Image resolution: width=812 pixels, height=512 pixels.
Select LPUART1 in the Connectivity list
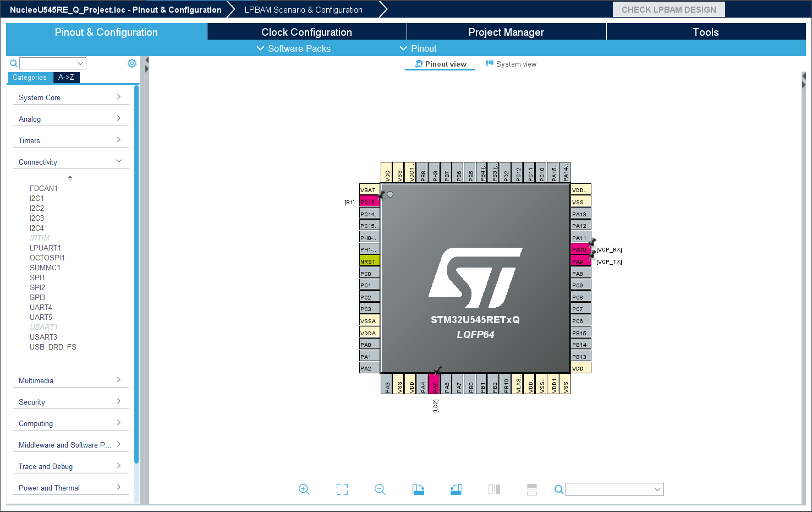(x=45, y=248)
